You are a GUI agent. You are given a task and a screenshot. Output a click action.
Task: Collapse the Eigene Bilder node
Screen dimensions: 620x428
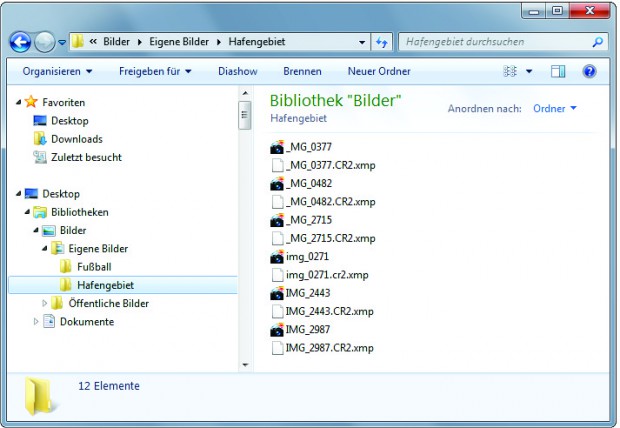[44, 248]
